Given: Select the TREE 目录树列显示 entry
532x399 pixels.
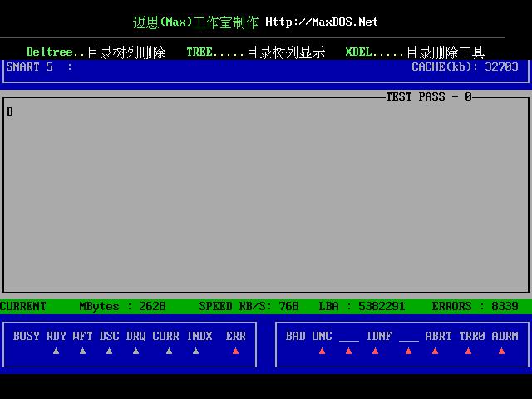Looking at the screenshot, I should coord(256,52).
